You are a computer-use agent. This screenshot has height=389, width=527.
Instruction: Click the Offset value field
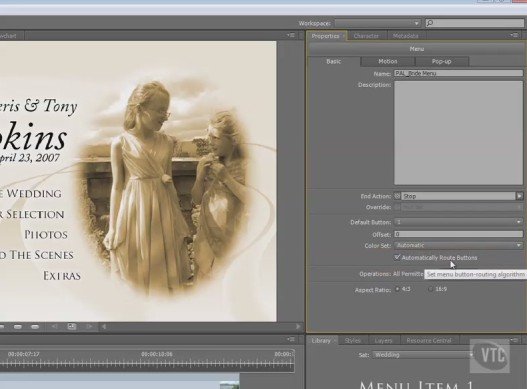pyautogui.click(x=458, y=234)
